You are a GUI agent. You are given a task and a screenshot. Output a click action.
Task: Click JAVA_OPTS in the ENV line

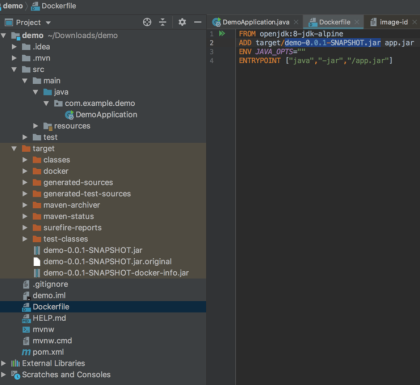coord(274,52)
